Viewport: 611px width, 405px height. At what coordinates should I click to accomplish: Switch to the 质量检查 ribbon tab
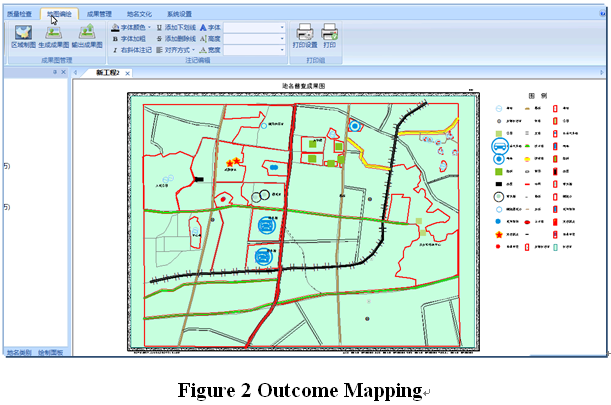click(x=19, y=13)
